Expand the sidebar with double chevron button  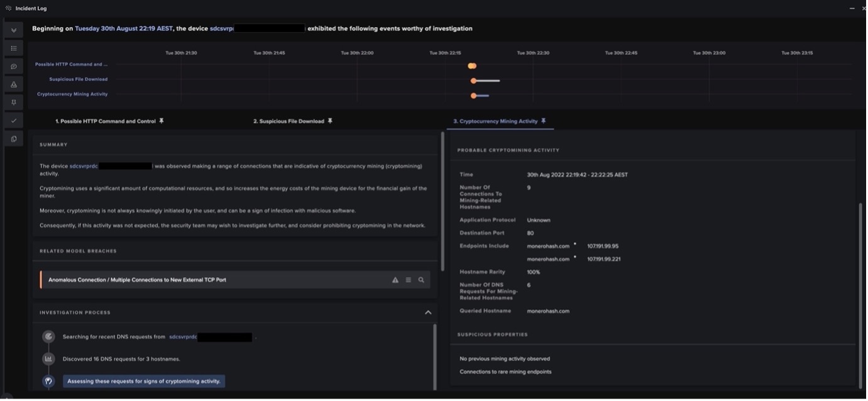coord(14,30)
